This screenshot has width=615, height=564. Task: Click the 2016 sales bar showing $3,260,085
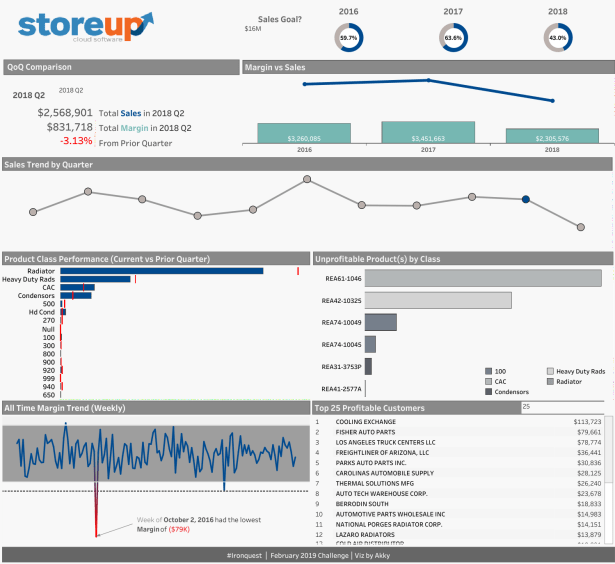click(x=304, y=135)
